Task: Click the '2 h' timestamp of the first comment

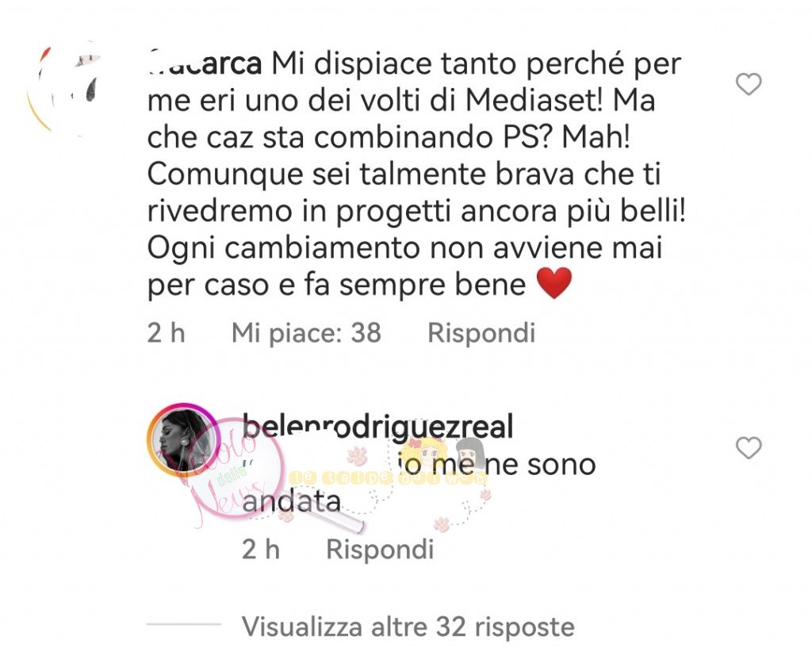Action: coord(167,332)
